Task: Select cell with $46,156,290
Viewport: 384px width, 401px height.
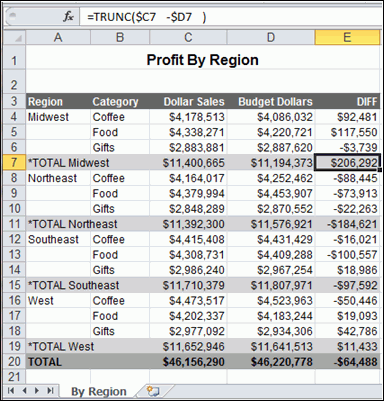Action: pyautogui.click(x=188, y=362)
